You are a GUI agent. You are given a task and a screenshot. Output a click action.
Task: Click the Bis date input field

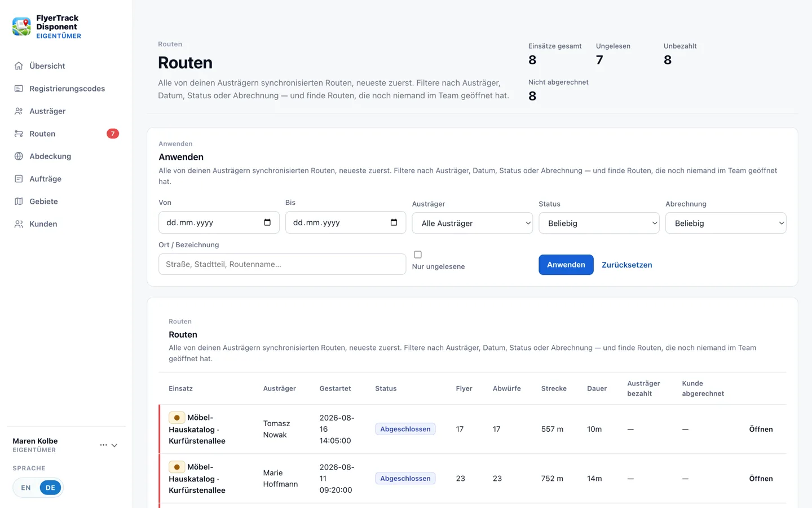coord(346,222)
